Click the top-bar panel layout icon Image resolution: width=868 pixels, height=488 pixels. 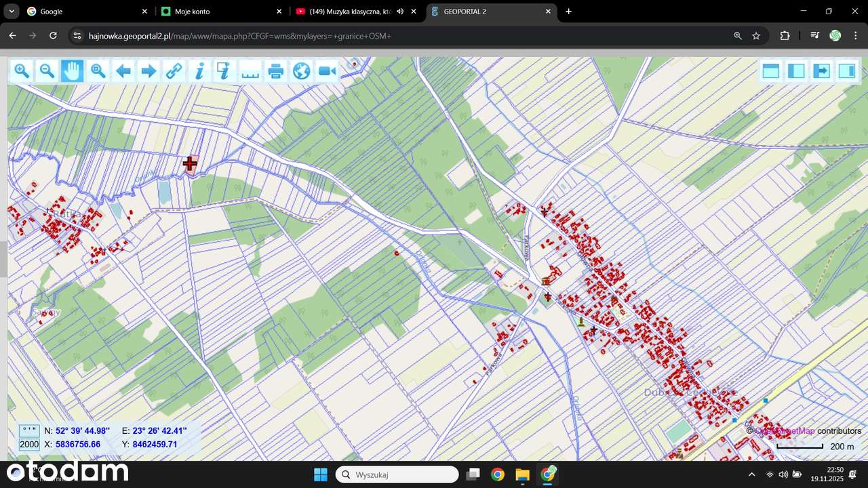pos(770,70)
